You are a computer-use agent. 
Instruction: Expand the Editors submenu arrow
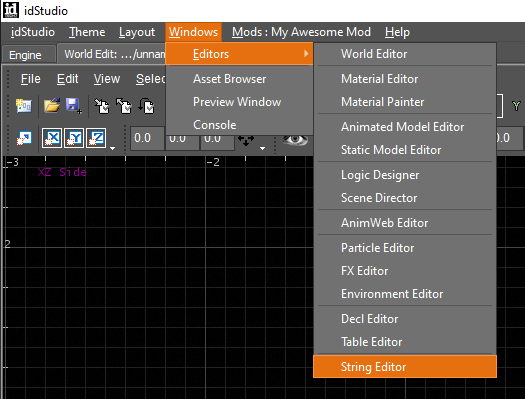tap(306, 53)
